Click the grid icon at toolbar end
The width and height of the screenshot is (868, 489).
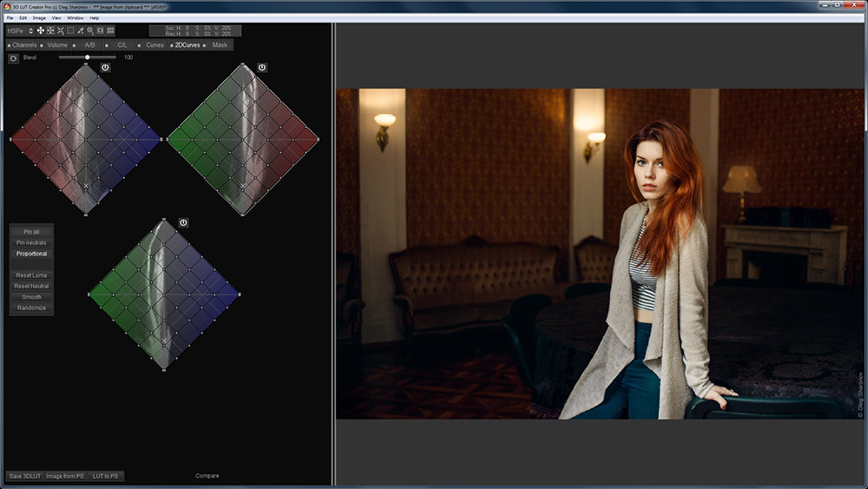coord(110,30)
